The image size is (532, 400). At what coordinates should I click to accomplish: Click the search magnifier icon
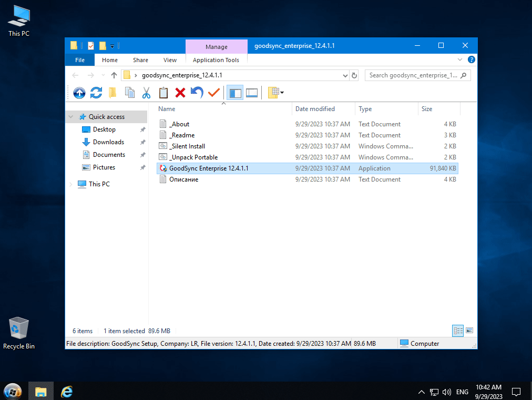tap(464, 75)
